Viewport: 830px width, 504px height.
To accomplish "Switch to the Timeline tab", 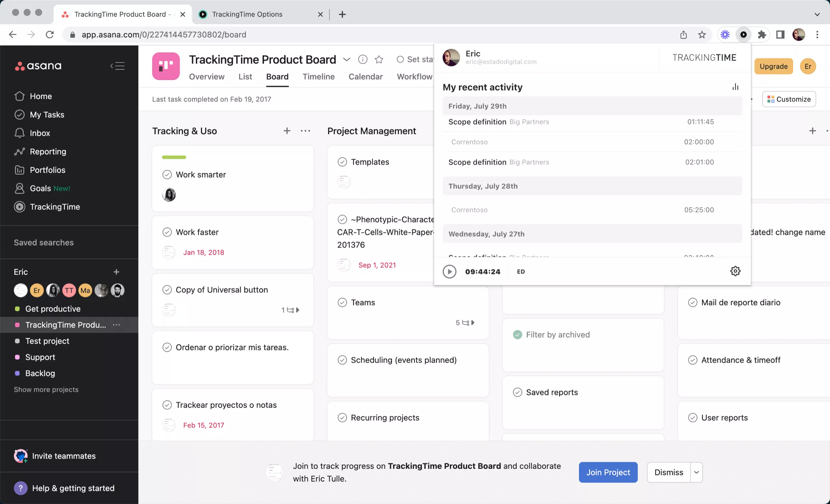I will (x=318, y=76).
